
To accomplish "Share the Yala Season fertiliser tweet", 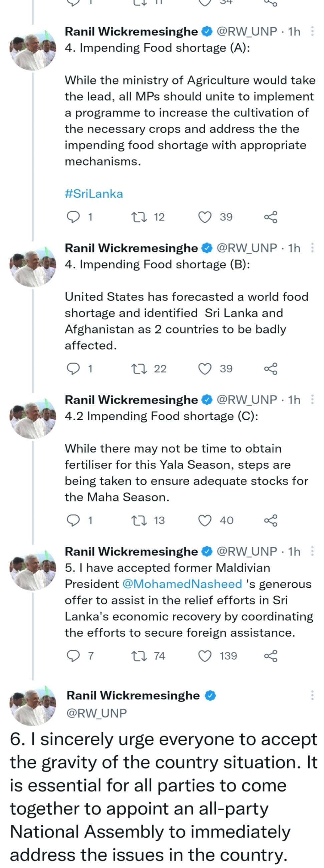I will [271, 520].
